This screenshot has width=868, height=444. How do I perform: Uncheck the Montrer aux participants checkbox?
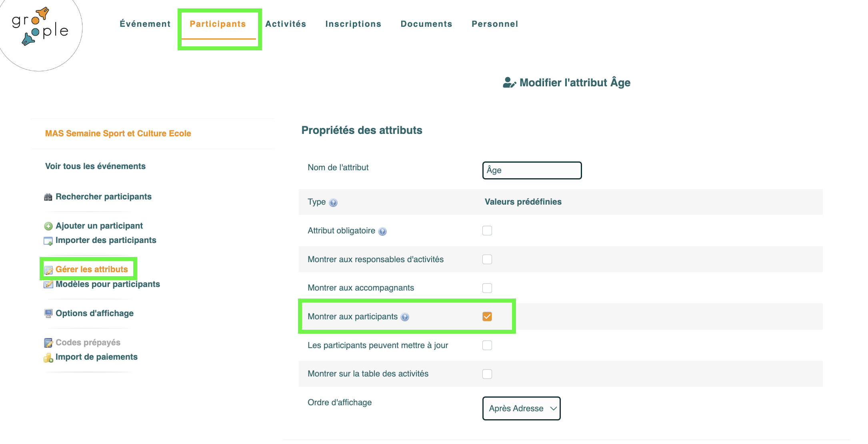(x=487, y=317)
